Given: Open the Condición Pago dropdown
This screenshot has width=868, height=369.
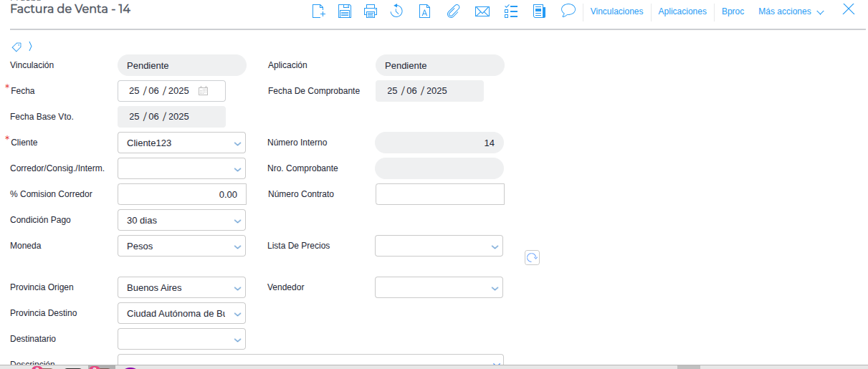Looking at the screenshot, I should (x=181, y=220).
